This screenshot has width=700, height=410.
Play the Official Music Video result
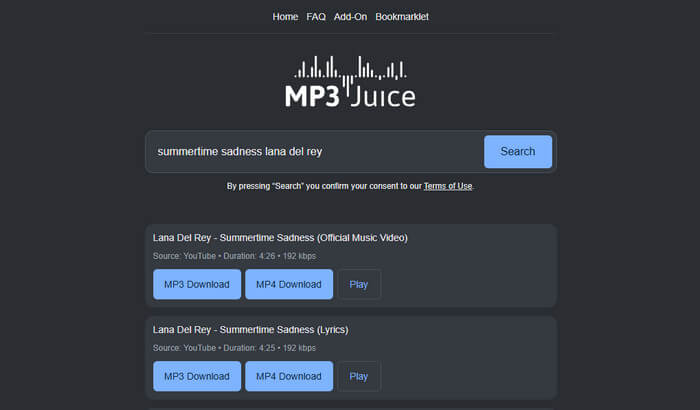pyautogui.click(x=359, y=284)
